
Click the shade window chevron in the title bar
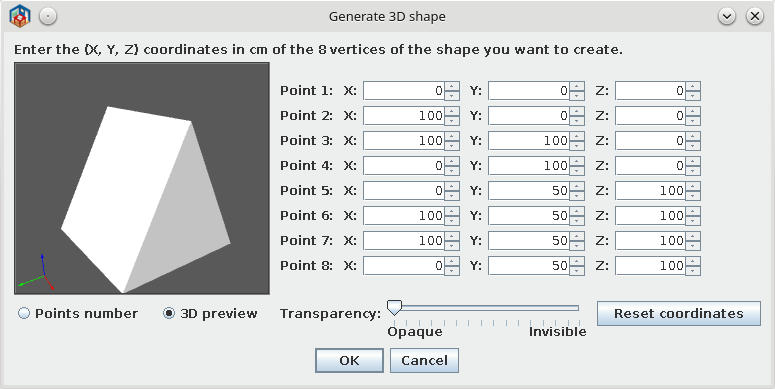727,16
